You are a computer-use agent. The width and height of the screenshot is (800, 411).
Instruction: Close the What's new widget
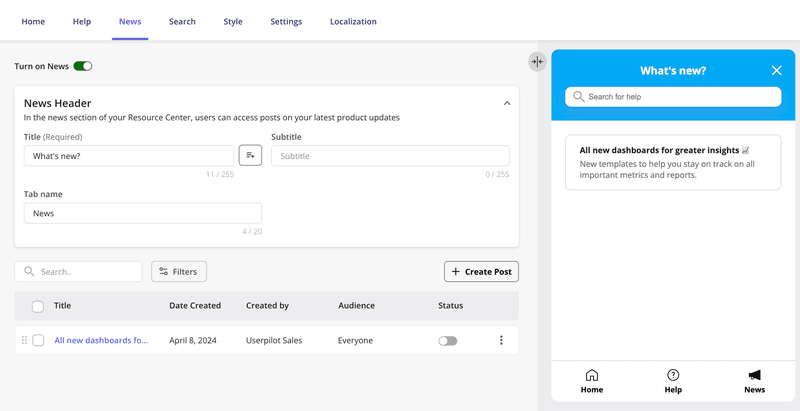777,70
